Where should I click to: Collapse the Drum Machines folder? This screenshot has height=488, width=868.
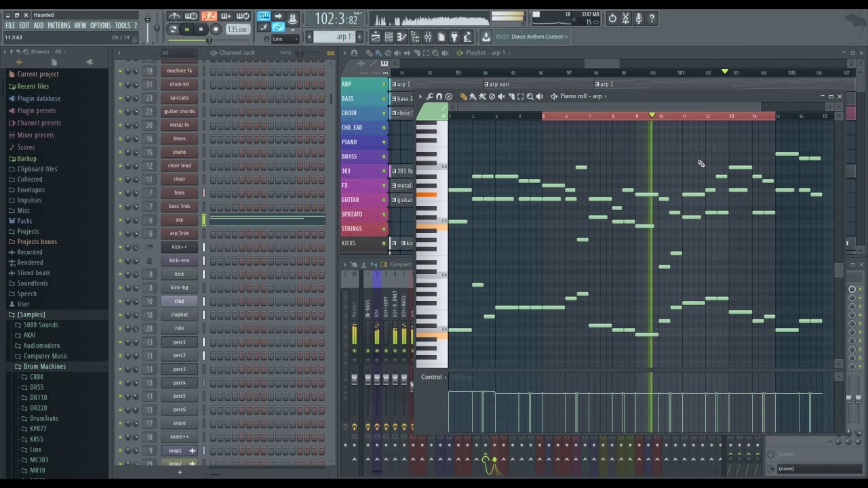pos(45,367)
